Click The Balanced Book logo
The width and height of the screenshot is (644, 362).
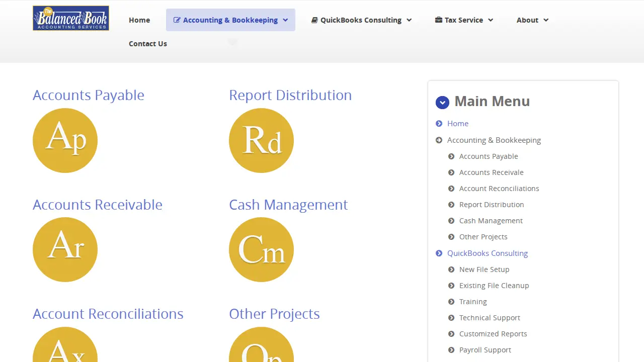click(71, 18)
